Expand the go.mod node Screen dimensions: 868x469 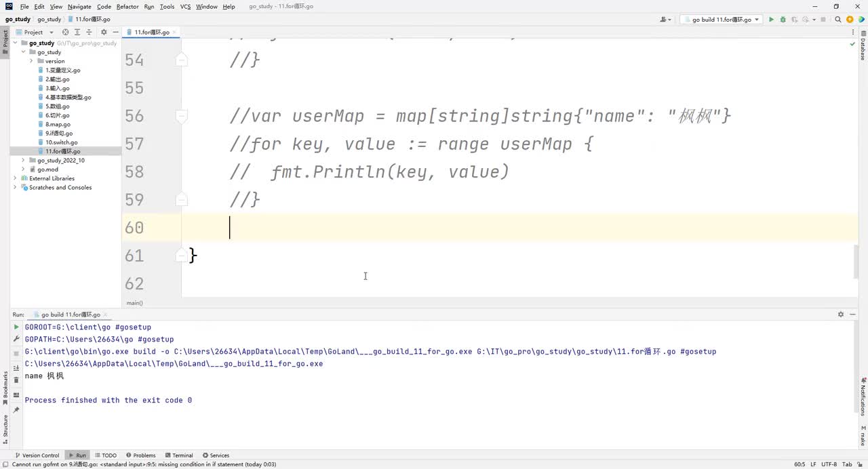pyautogui.click(x=23, y=169)
